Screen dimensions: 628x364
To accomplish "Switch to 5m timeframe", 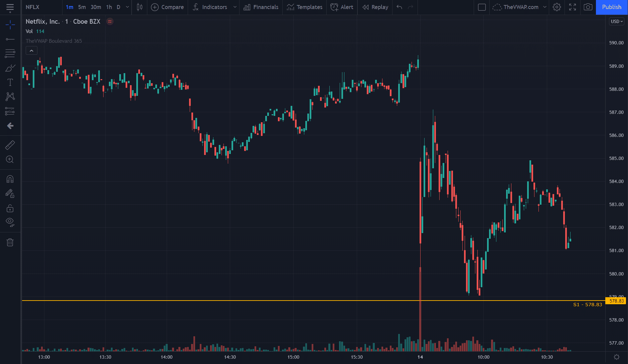I will (x=82, y=7).
